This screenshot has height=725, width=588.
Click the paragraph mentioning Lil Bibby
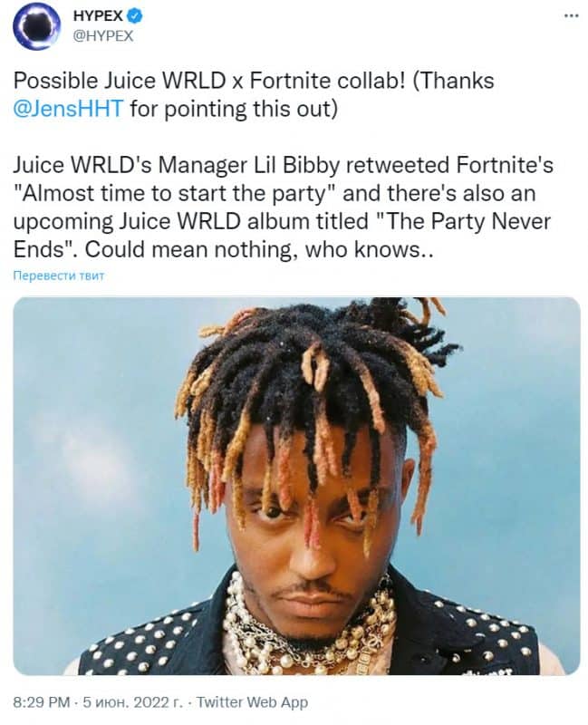coord(283,208)
